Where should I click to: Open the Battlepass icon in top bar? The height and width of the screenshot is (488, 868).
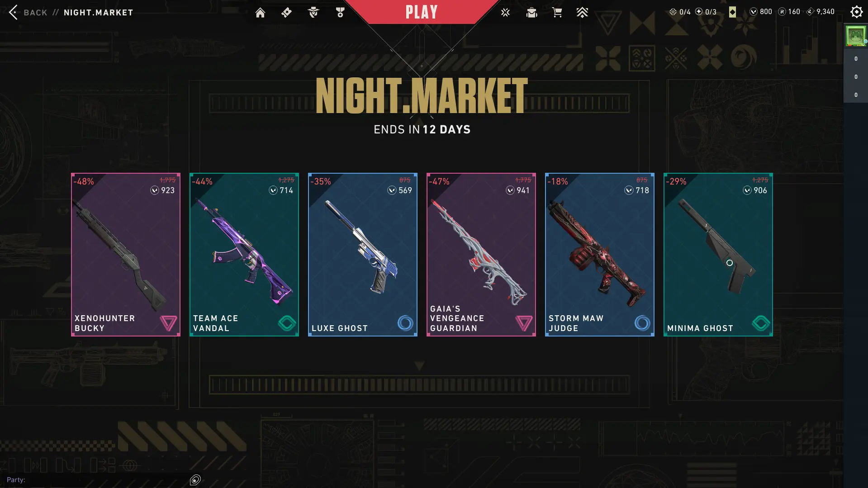[286, 13]
